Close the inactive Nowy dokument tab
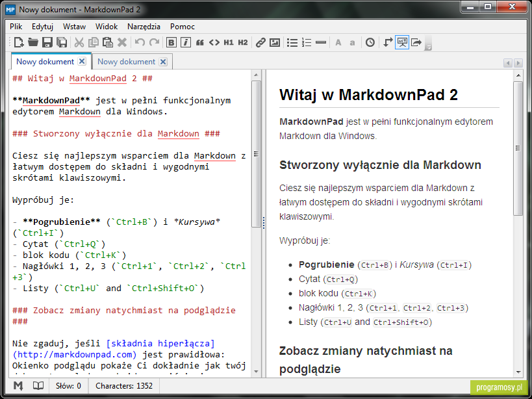This screenshot has width=532, height=399. click(x=163, y=62)
